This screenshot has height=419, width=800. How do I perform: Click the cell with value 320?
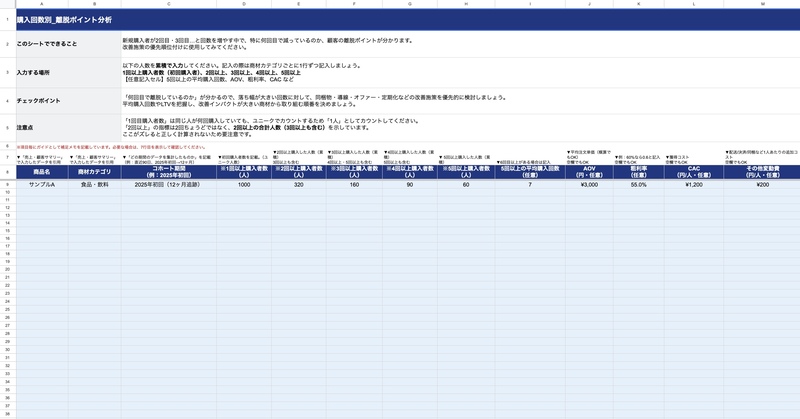pos(299,185)
